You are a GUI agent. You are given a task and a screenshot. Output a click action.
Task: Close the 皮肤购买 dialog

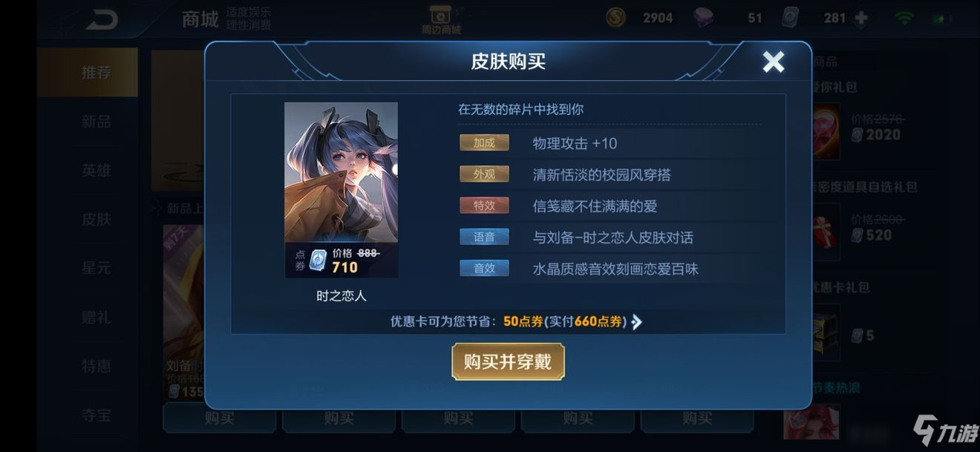tap(774, 62)
